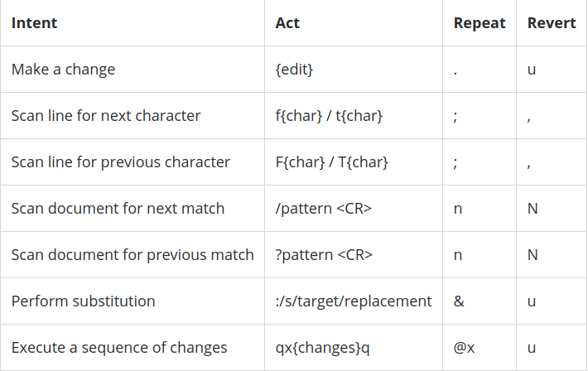Click "Scan document for previous match" cell
The width and height of the screenshot is (588, 371).
coord(133,255)
